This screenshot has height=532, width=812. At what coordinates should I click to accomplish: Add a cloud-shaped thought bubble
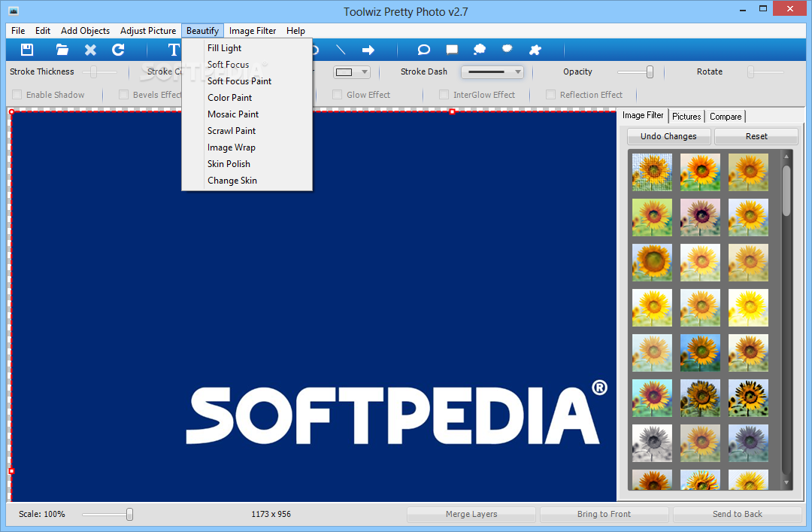[480, 50]
